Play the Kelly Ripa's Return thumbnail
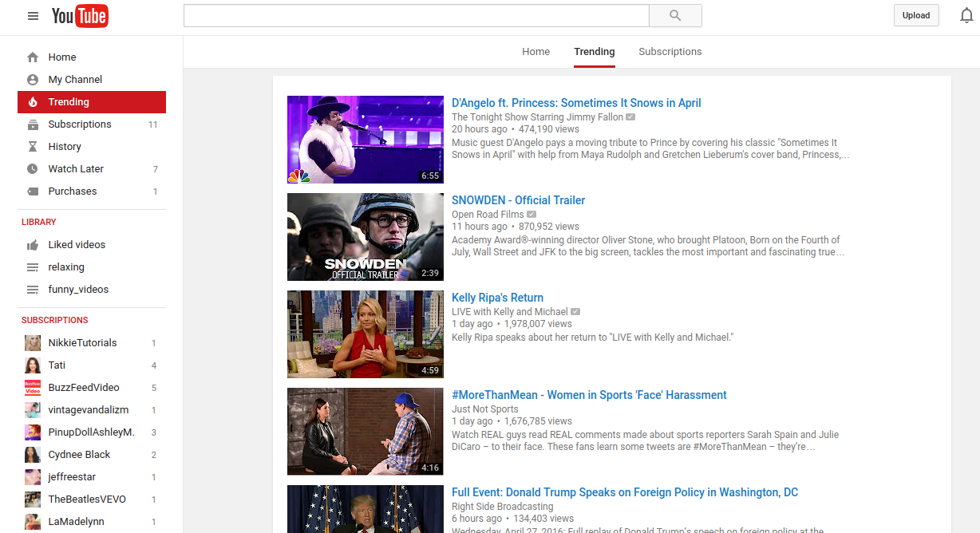The height and width of the screenshot is (533, 980). (x=365, y=334)
